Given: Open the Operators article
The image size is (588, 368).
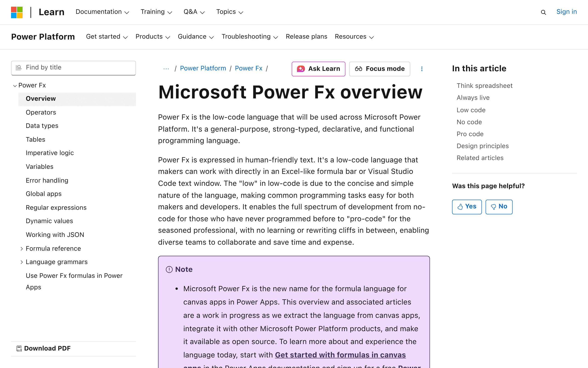Looking at the screenshot, I should click(41, 112).
